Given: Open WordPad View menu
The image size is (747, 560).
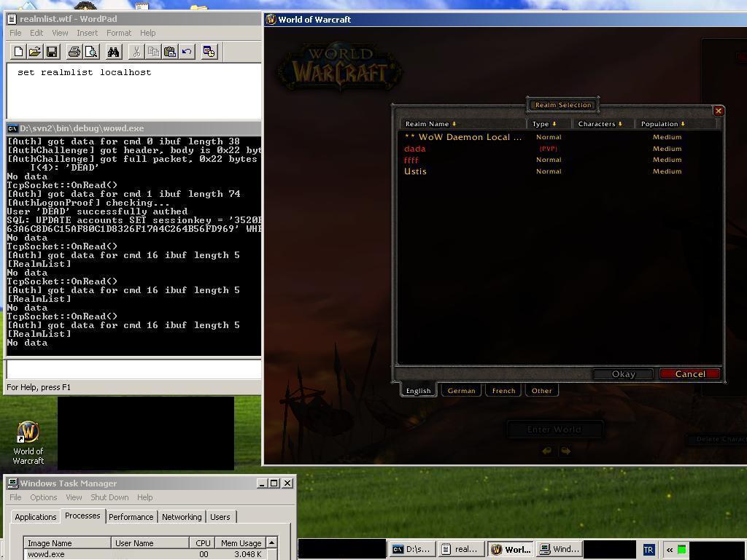Looking at the screenshot, I should pos(60,33).
